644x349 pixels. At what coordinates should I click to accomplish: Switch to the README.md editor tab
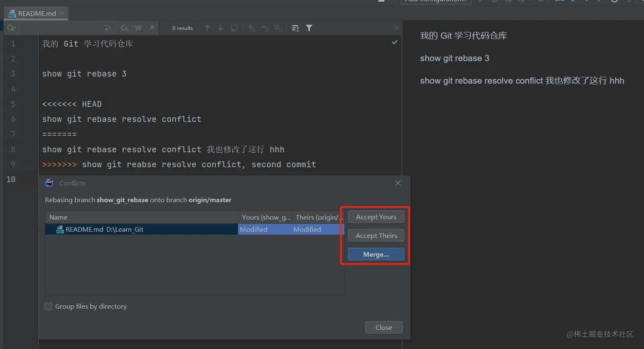[37, 13]
